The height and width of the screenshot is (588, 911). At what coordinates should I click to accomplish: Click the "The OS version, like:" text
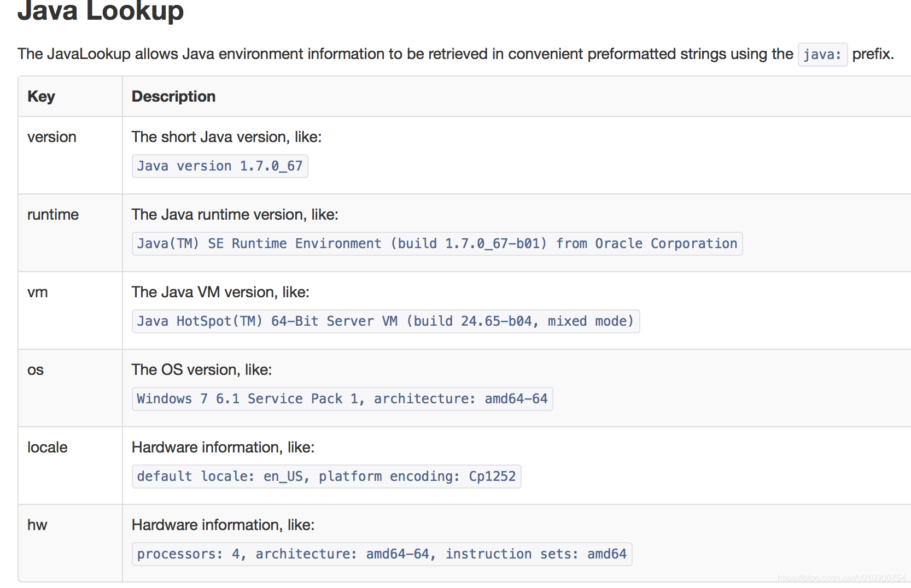click(202, 369)
